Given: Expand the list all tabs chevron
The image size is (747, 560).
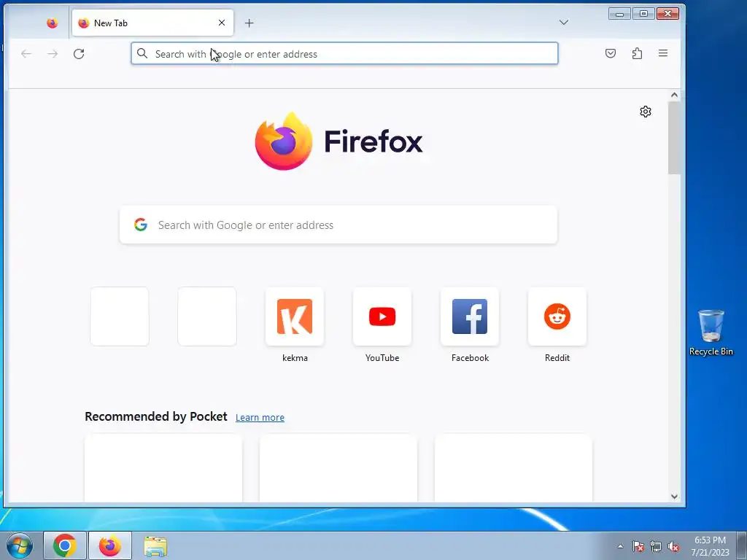Looking at the screenshot, I should coord(564,23).
